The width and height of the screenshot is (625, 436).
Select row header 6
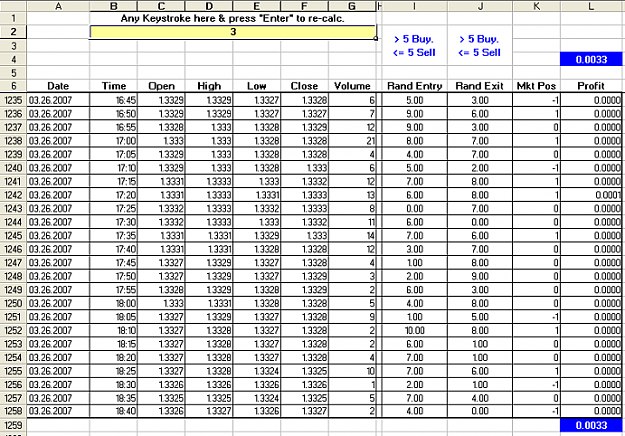pyautogui.click(x=13, y=86)
